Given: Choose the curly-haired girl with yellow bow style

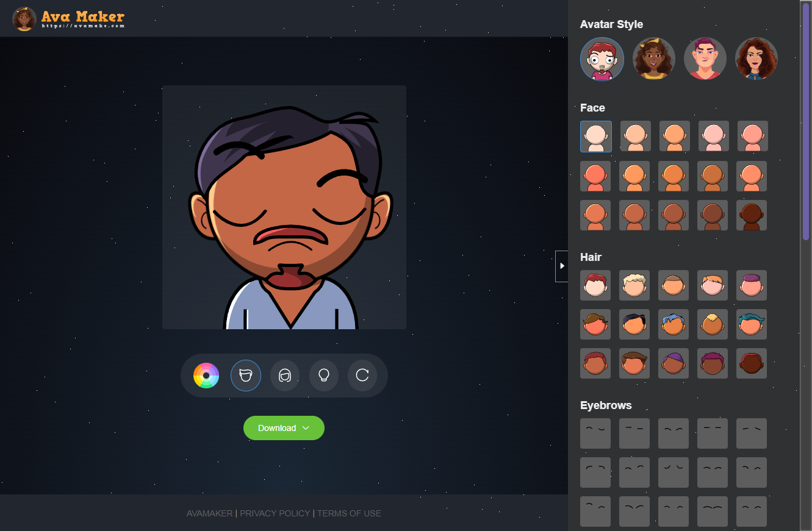Looking at the screenshot, I should pyautogui.click(x=654, y=59).
